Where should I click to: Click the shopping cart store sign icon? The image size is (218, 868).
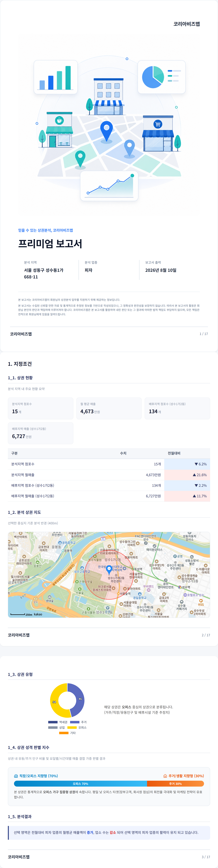click(158, 124)
